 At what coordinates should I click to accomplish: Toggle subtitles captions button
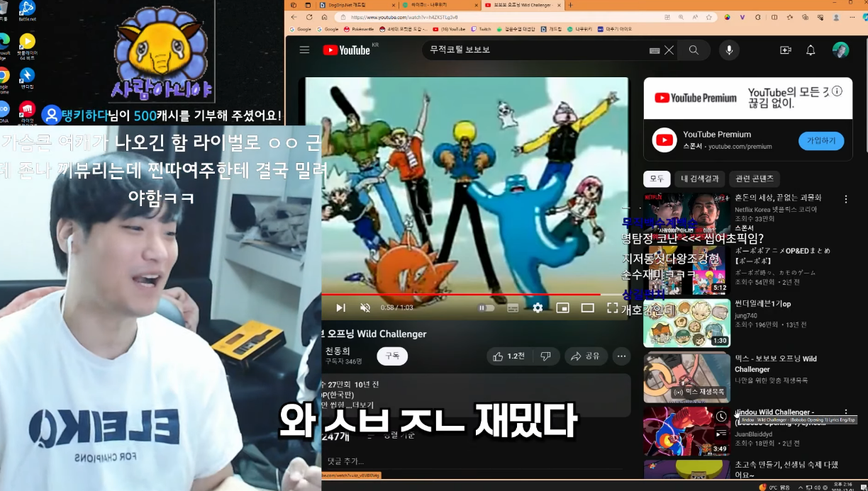pos(513,307)
